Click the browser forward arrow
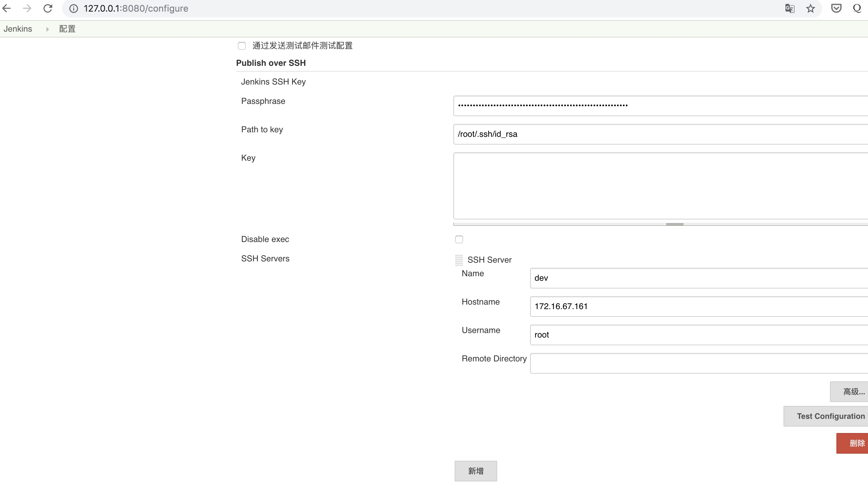This screenshot has height=484, width=868. 27,8
